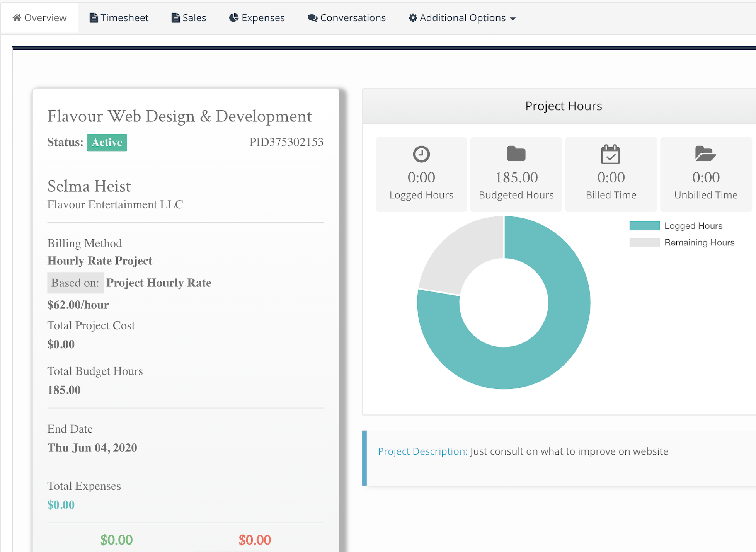Select the Selma Heist client name

pyautogui.click(x=89, y=186)
